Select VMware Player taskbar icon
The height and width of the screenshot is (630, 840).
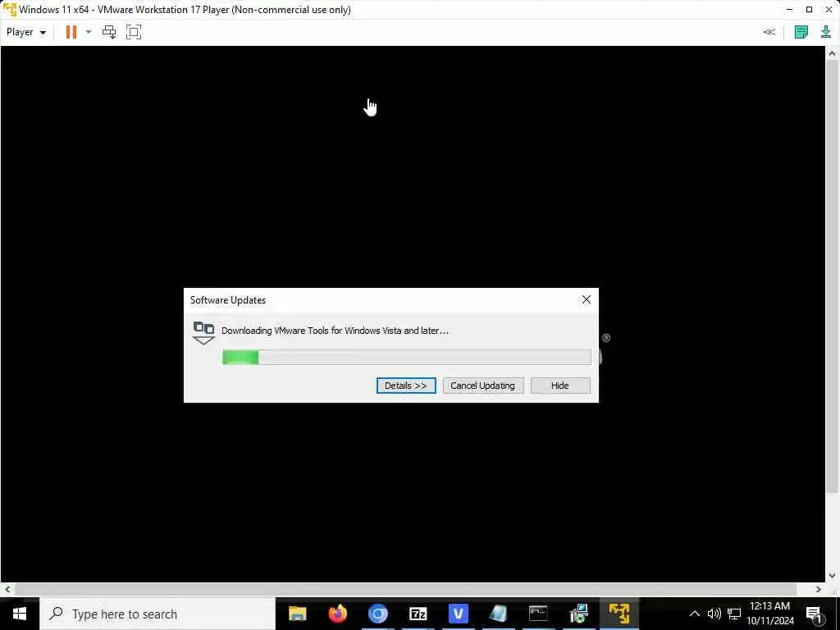619,614
